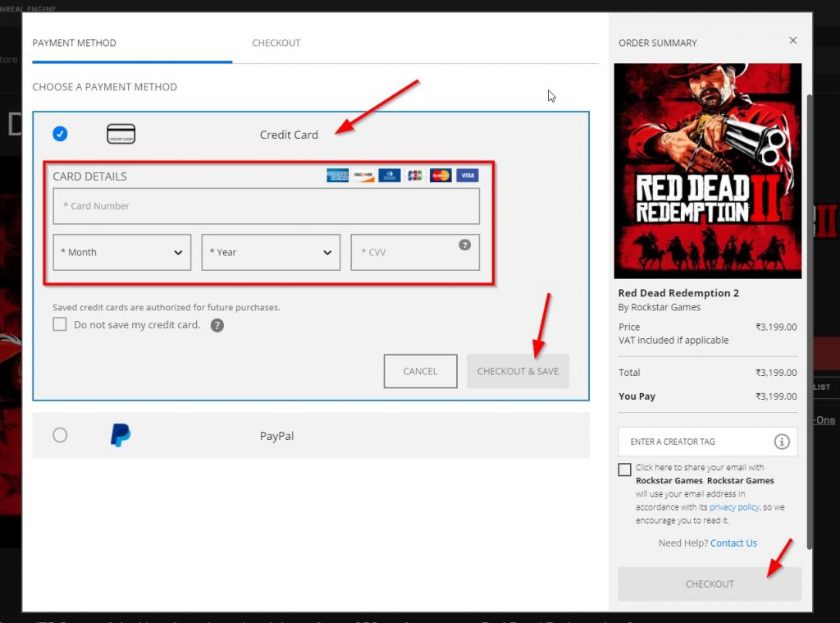Open help for 'Do not save my credit card'
840x623 pixels.
pyautogui.click(x=217, y=325)
